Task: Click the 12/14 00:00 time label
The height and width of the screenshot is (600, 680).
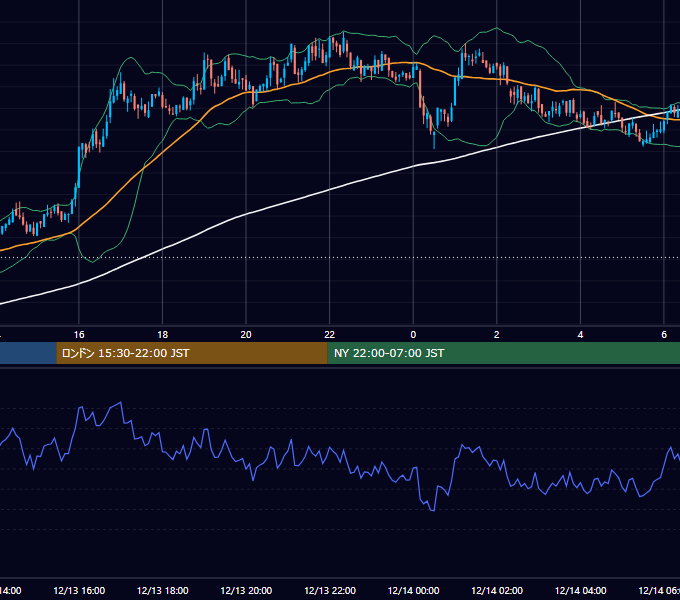Action: [413, 590]
